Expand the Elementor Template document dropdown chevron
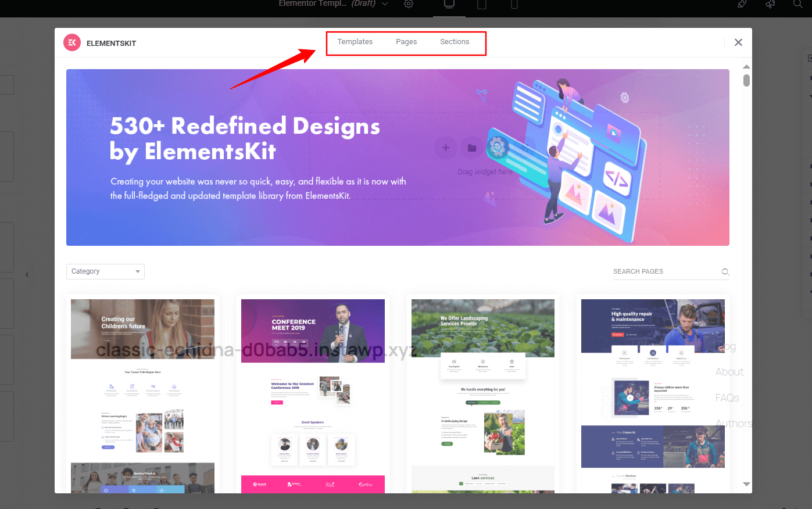Image resolution: width=812 pixels, height=509 pixels. pos(384,4)
